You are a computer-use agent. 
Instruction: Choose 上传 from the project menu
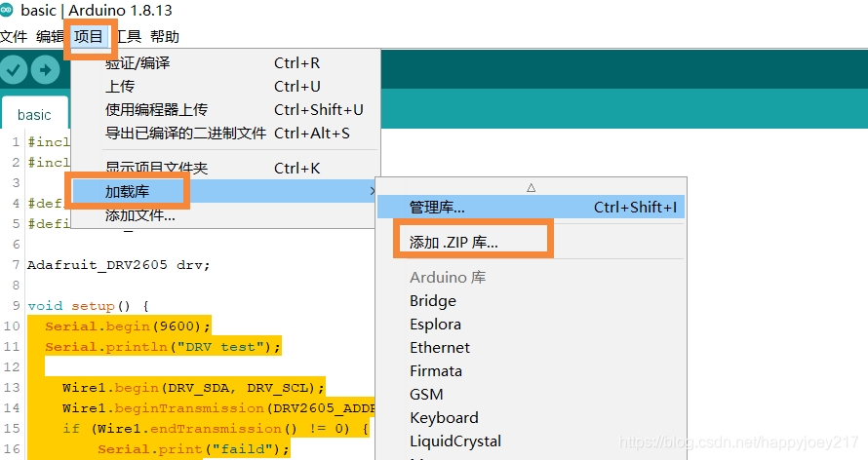click(x=226, y=86)
